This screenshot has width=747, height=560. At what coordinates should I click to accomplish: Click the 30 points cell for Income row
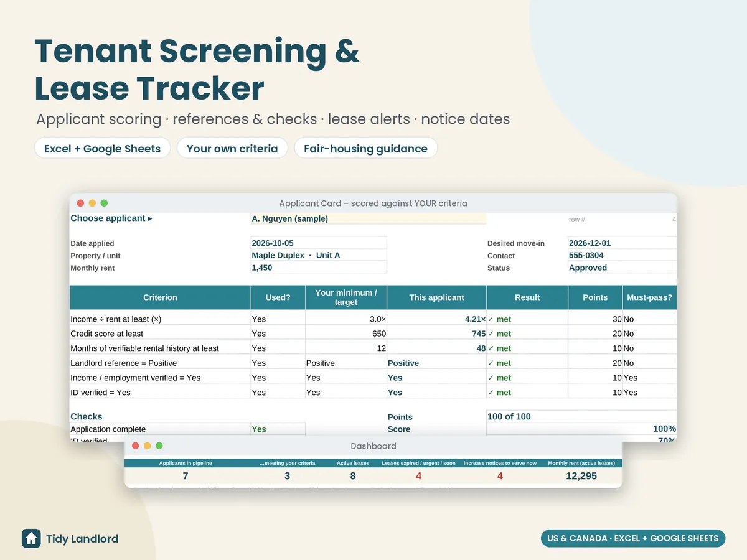click(595, 319)
